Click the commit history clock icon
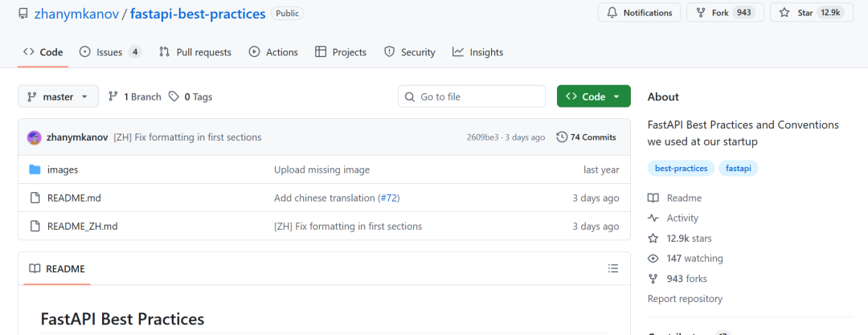Image resolution: width=868 pixels, height=335 pixels. (x=561, y=137)
